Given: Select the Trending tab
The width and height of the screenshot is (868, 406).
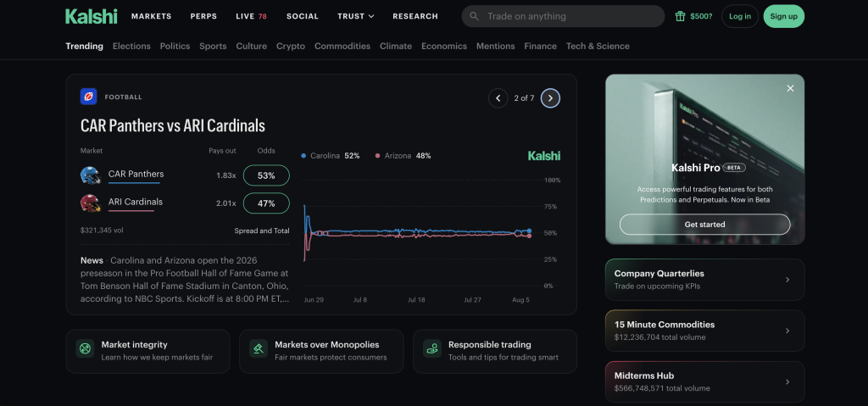Looking at the screenshot, I should pos(84,46).
